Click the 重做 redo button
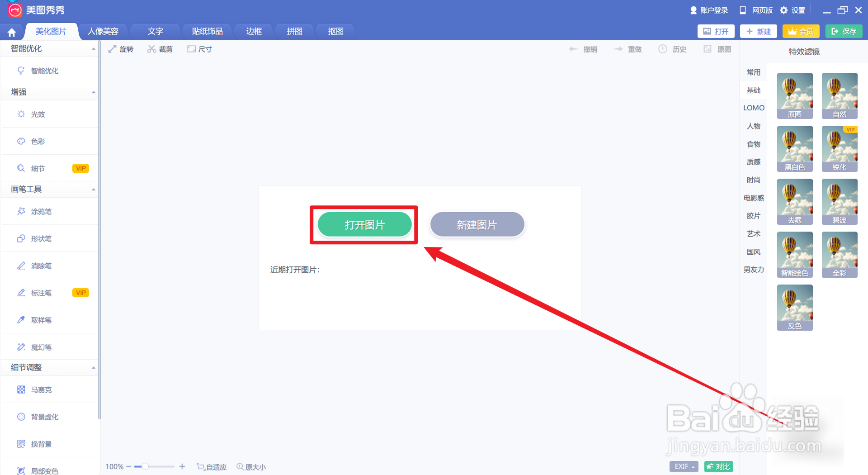The image size is (868, 475). click(628, 49)
